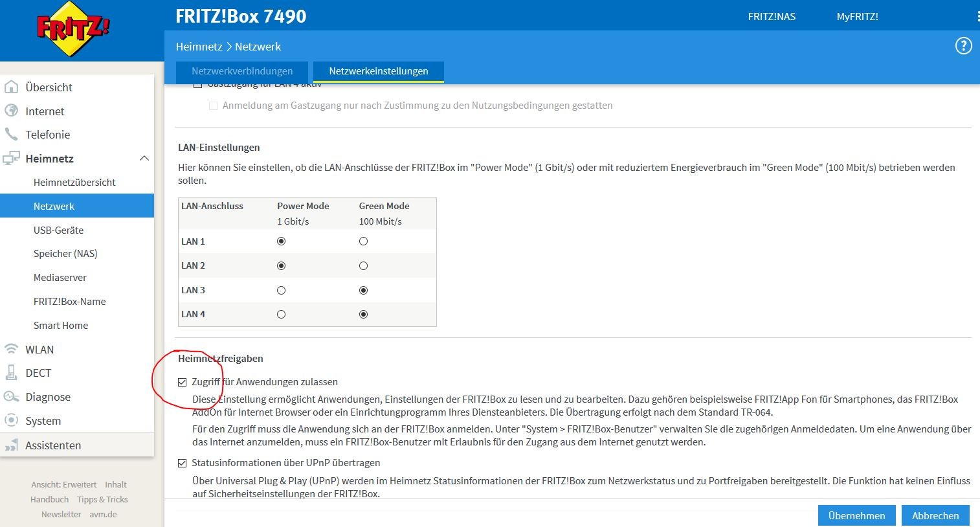Screen dimensions: 980x527
Task: Switch to Netzwerkverbindungen tab
Action: tap(242, 71)
